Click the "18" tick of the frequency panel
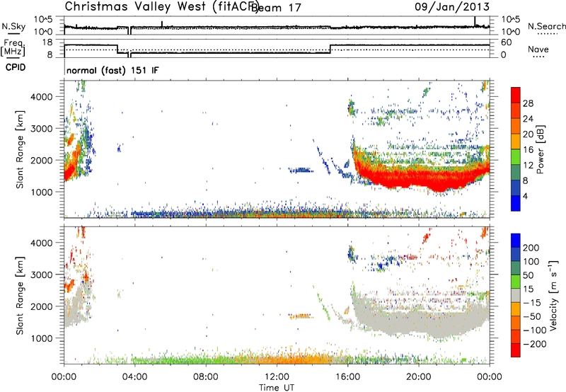Image resolution: width=566 pixels, height=392 pixels. click(47, 42)
